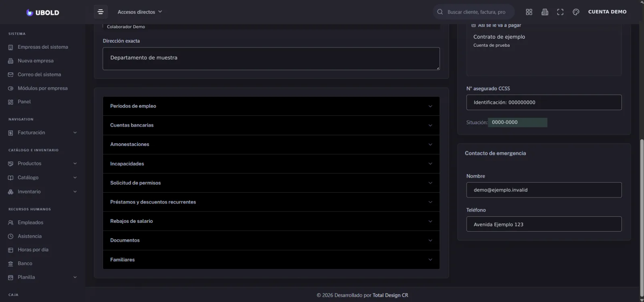Click the Productos icon in sidebar
Viewport: 644px width, 302px height.
pos(10,164)
